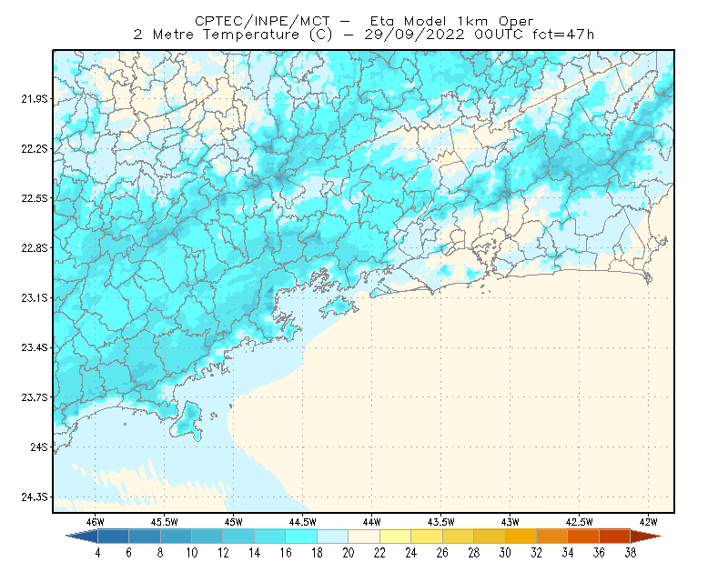Pick the 36-38 dark red-orange colorbar segment
The image size is (728, 562).
(x=615, y=536)
